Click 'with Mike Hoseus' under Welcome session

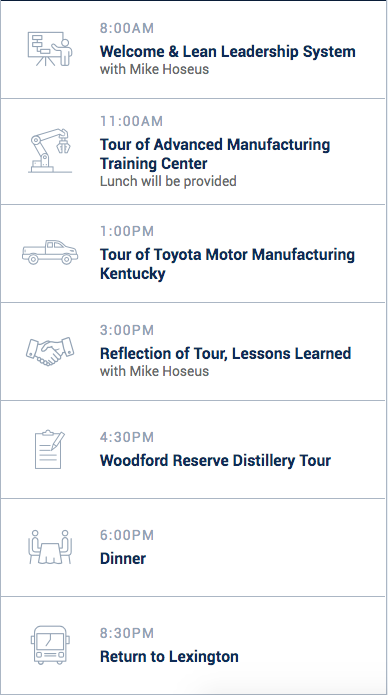[154, 70]
